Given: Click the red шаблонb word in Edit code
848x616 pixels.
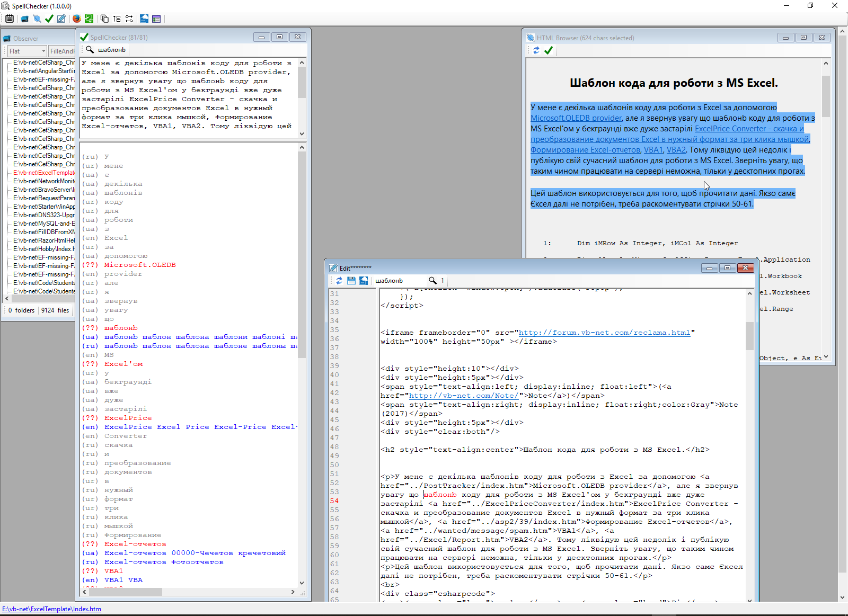Looking at the screenshot, I should pos(440,495).
